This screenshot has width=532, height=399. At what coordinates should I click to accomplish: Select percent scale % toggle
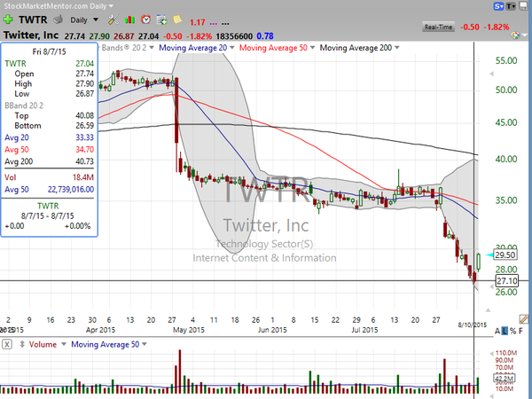pyautogui.click(x=512, y=331)
